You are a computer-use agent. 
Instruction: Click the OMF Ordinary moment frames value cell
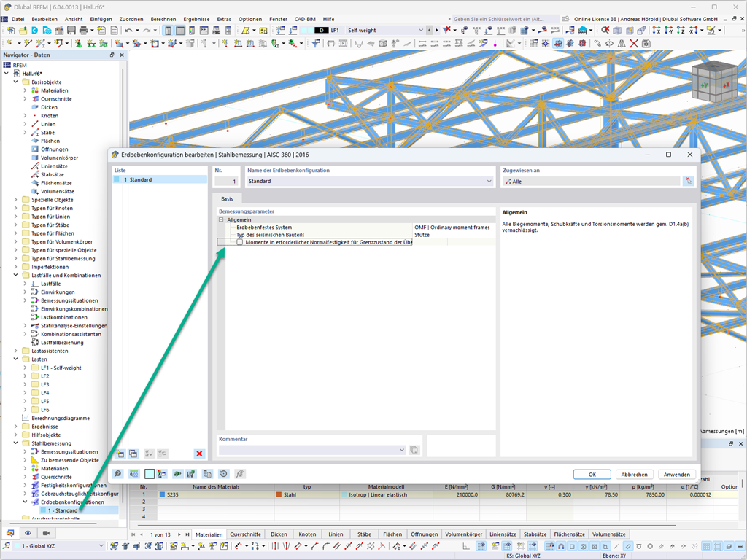pos(454,227)
